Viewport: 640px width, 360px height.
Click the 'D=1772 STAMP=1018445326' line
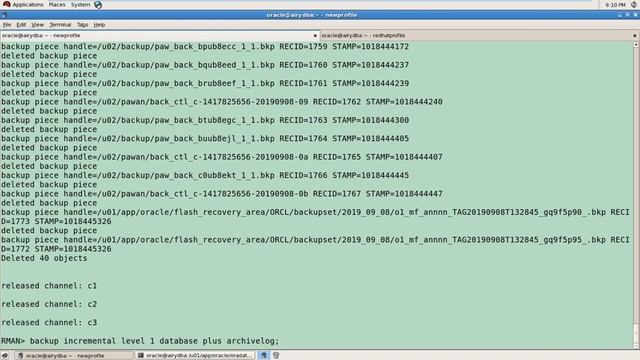coord(56,249)
